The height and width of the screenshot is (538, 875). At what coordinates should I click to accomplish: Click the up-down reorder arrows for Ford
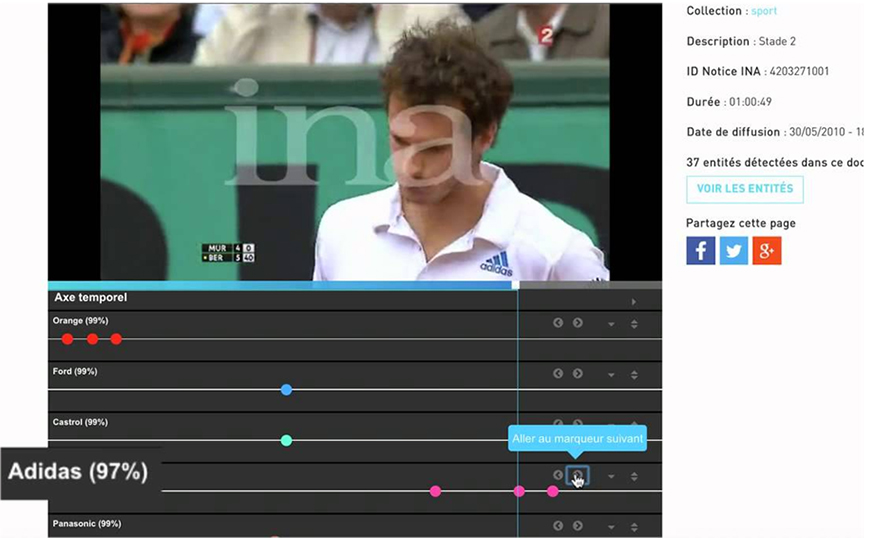(x=634, y=374)
